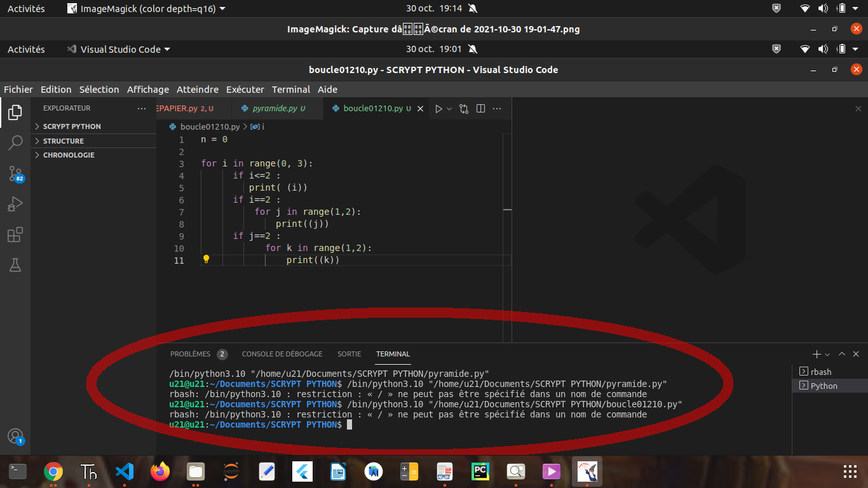Run Python file with the play button

tap(438, 109)
